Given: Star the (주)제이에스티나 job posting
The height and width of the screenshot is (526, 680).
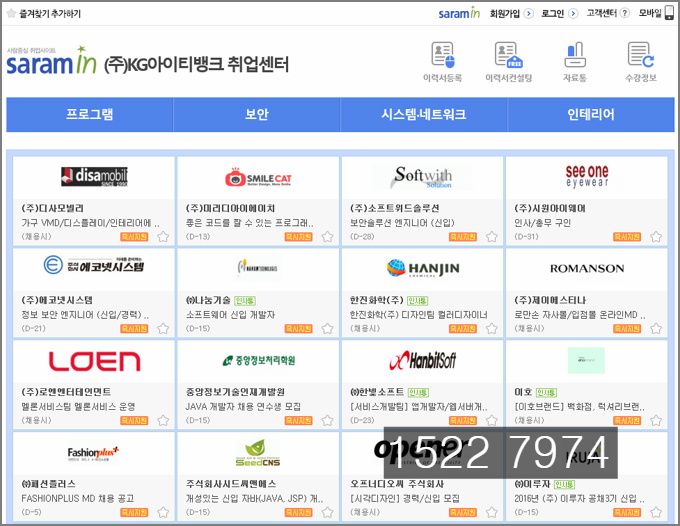Looking at the screenshot, I should pos(656,329).
